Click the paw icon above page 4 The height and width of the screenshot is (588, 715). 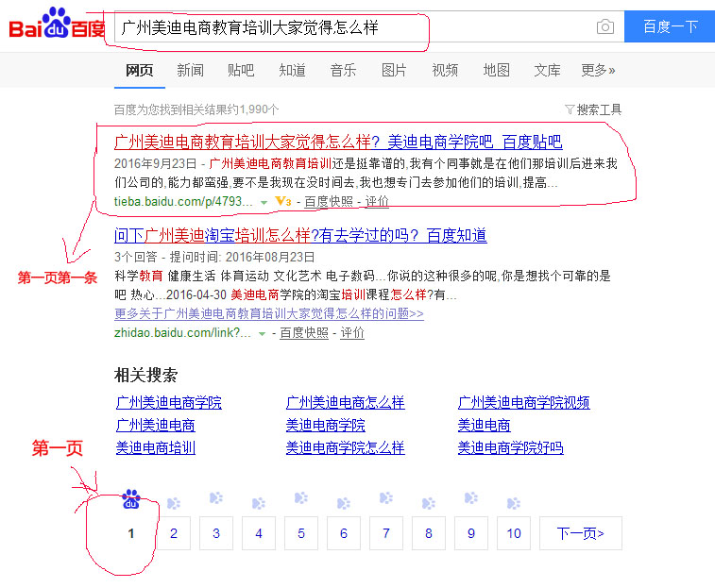click(x=259, y=503)
